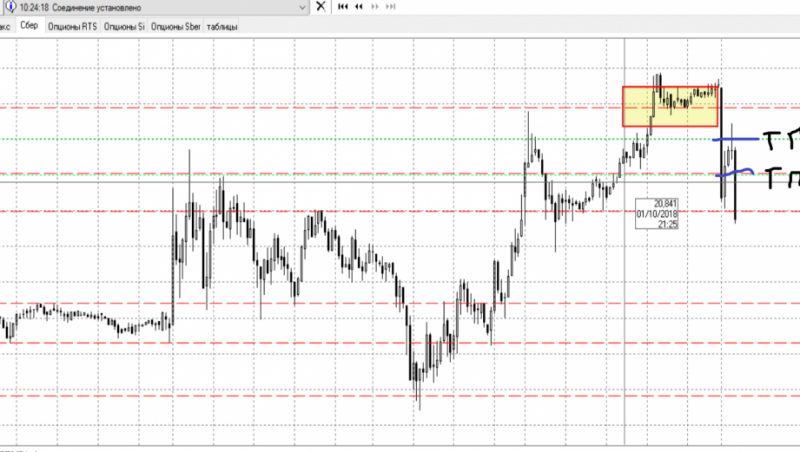This screenshot has height=452, width=800.
Task: Switch to the Сбер tab
Action: [x=29, y=26]
